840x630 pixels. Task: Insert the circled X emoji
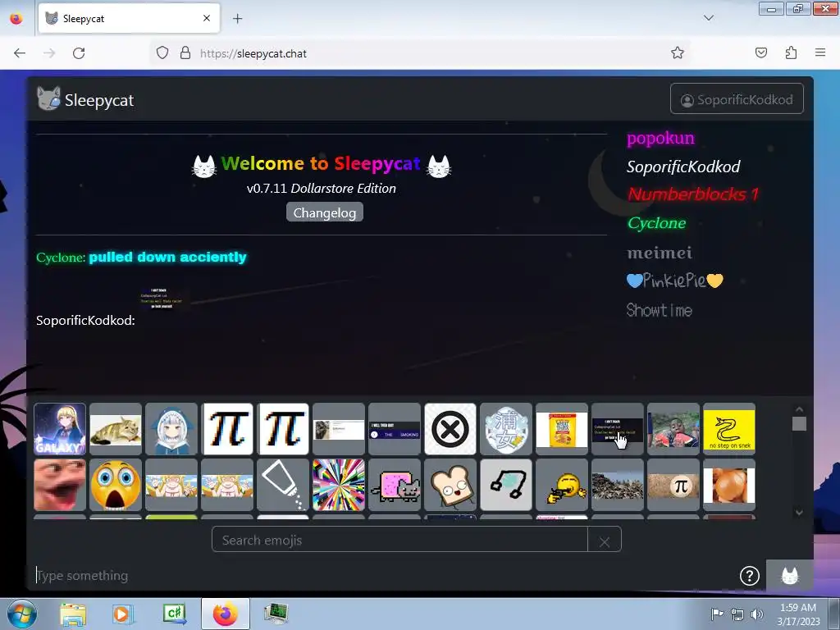click(450, 429)
